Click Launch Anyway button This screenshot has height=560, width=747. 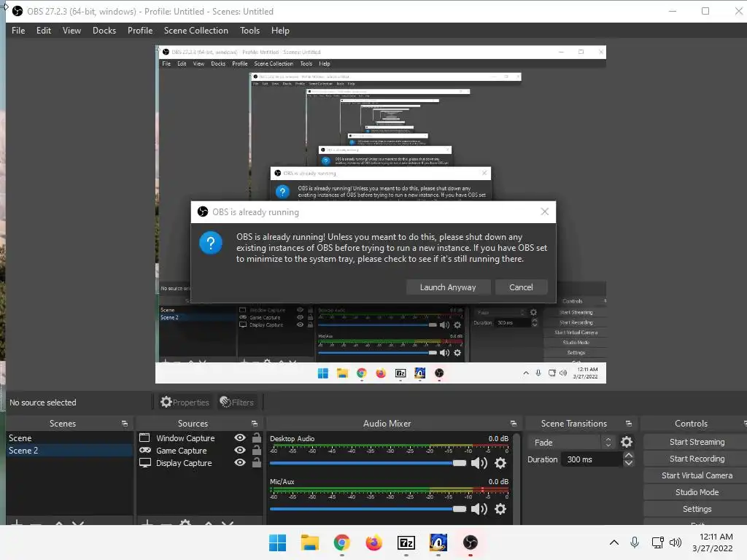point(448,287)
